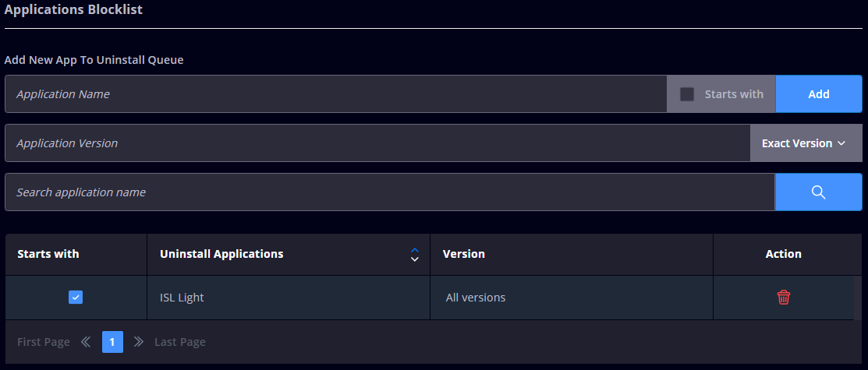
Task: Focus the Application Name field
Action: 335,94
